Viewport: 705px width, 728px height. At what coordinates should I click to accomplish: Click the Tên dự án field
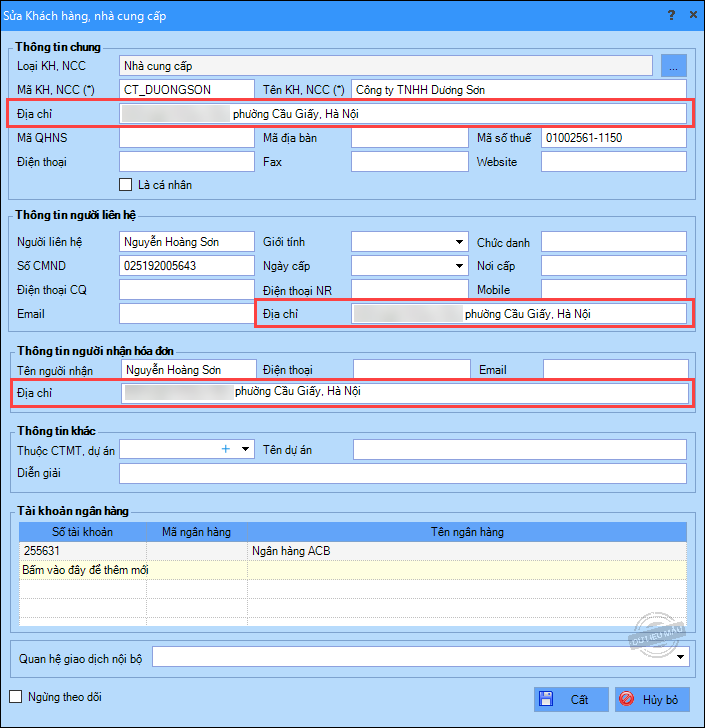pos(520,449)
